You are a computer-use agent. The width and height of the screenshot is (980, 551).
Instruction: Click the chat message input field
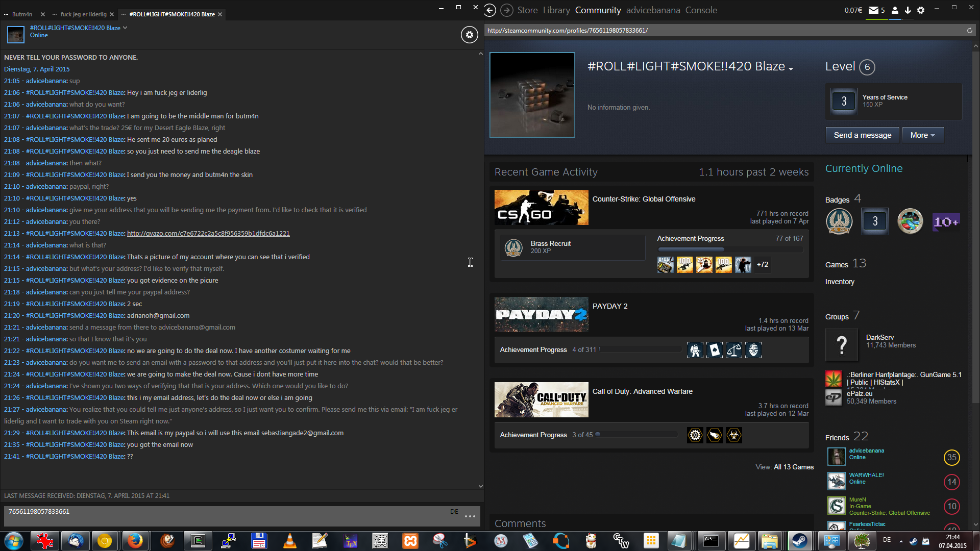click(225, 515)
